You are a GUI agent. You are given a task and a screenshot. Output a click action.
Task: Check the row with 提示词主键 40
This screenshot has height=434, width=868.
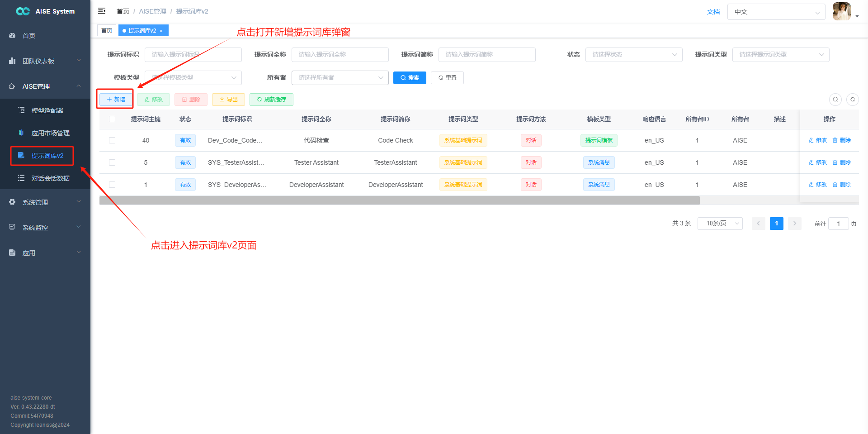(112, 140)
